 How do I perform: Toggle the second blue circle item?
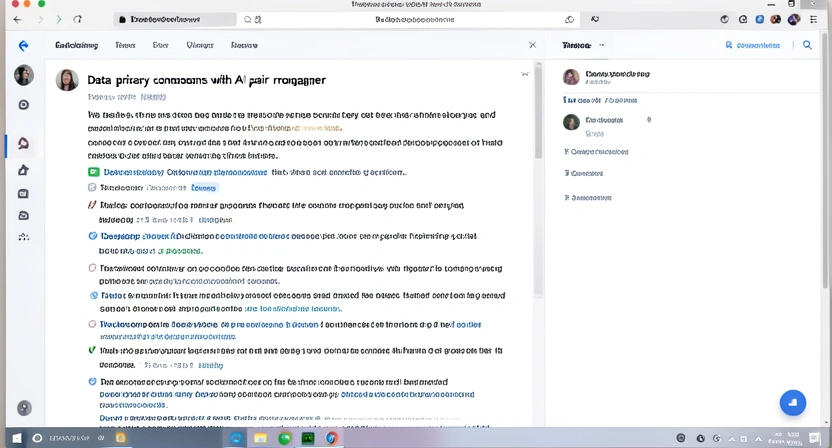pyautogui.click(x=94, y=295)
